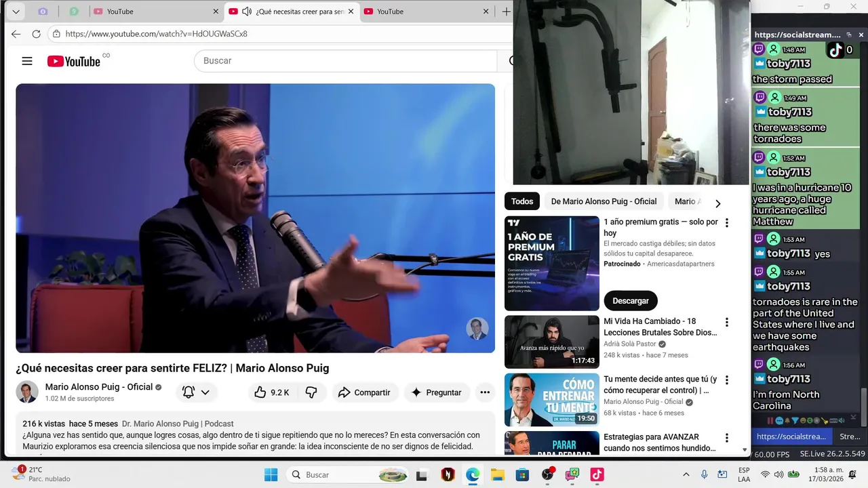The image size is (868, 488).
Task: Show hidden system tray icons chevron
Action: (x=686, y=474)
